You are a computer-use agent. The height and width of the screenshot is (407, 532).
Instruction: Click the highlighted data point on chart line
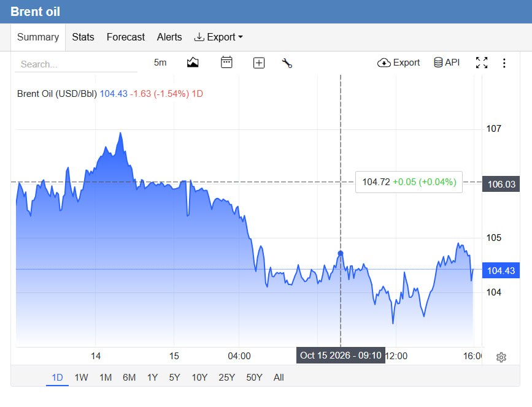tap(341, 254)
